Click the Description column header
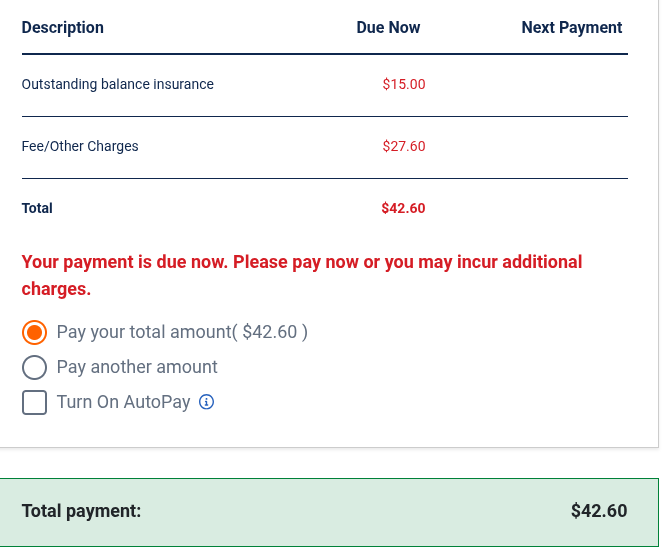The image size is (670, 548). click(x=62, y=28)
